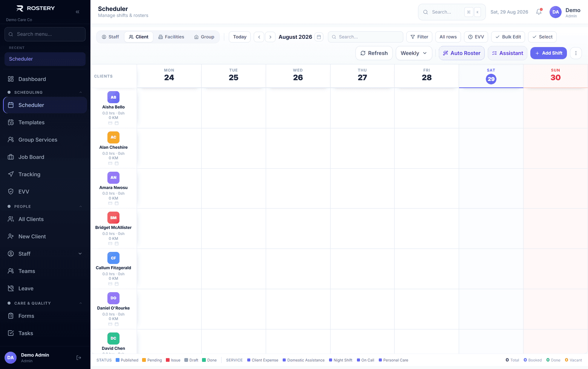Collapse the Scheduling section
The image size is (588, 369).
coord(80,92)
